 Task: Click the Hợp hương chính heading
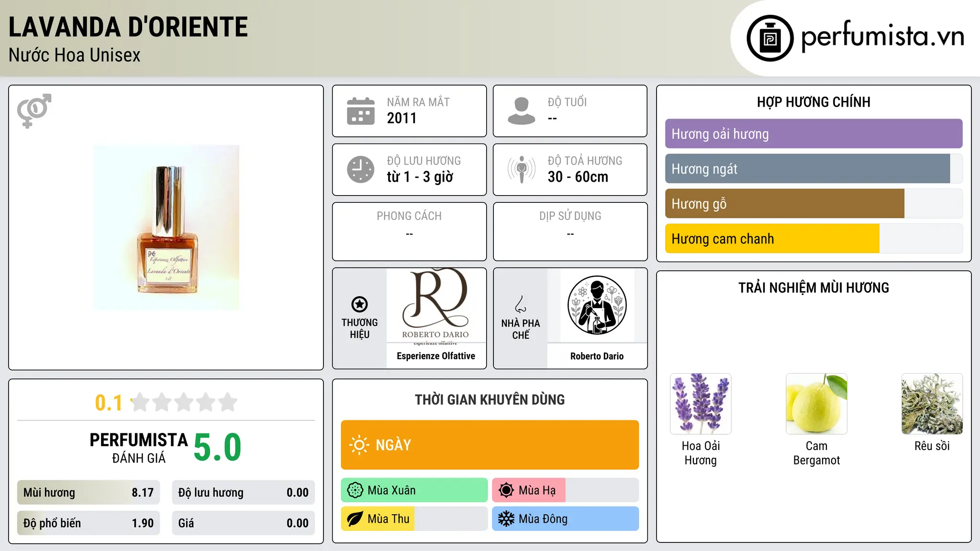pos(813,102)
